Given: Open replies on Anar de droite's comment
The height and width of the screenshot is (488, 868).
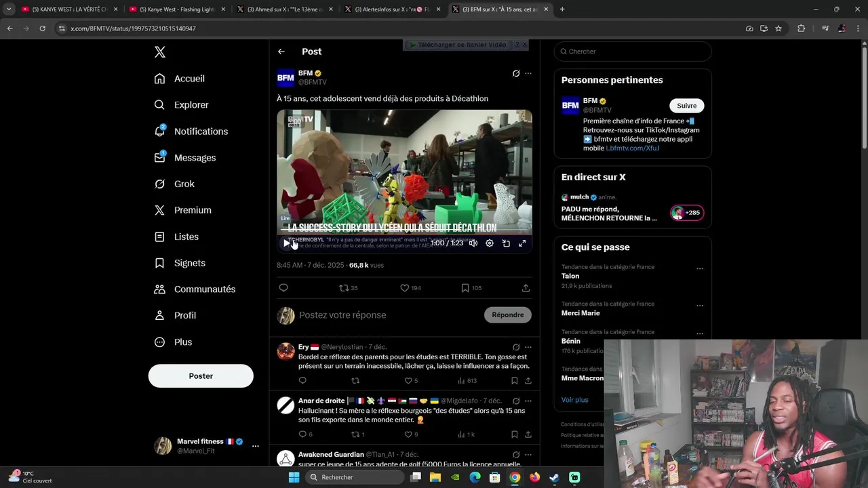Looking at the screenshot, I should [x=305, y=434].
